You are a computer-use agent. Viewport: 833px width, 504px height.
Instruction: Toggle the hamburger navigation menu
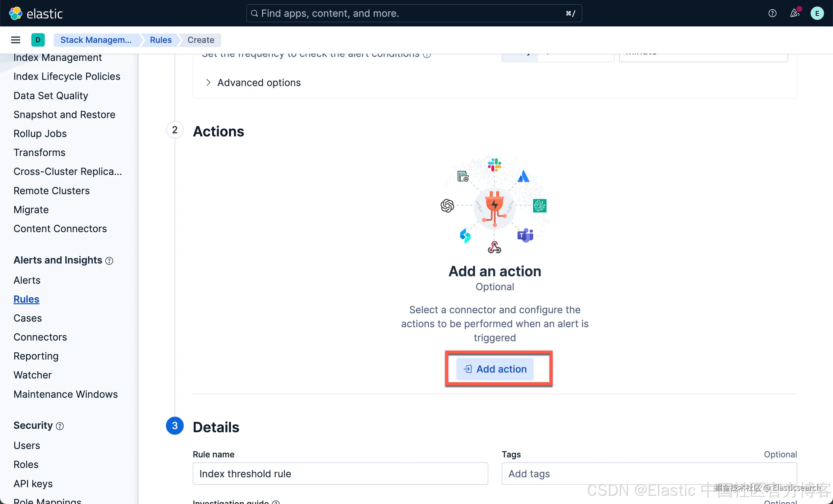(16, 40)
